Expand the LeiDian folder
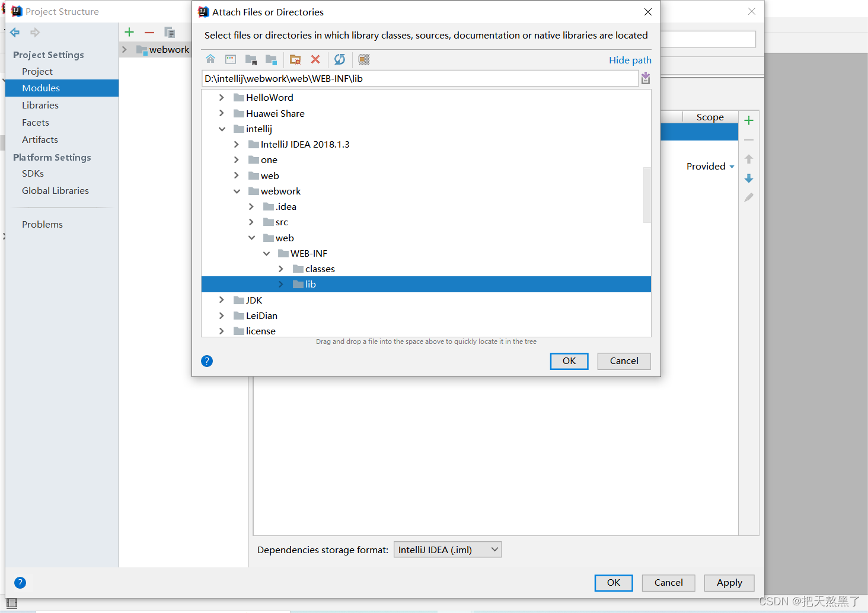 pos(222,315)
